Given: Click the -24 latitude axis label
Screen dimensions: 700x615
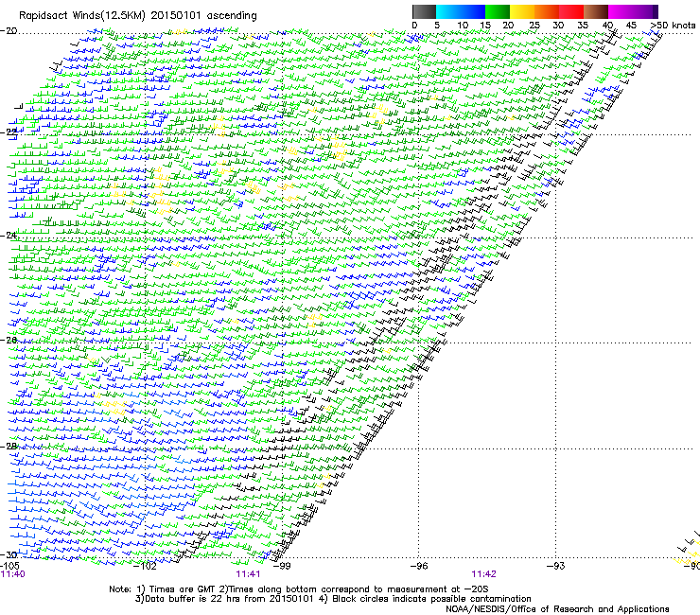Looking at the screenshot, I should point(9,236).
